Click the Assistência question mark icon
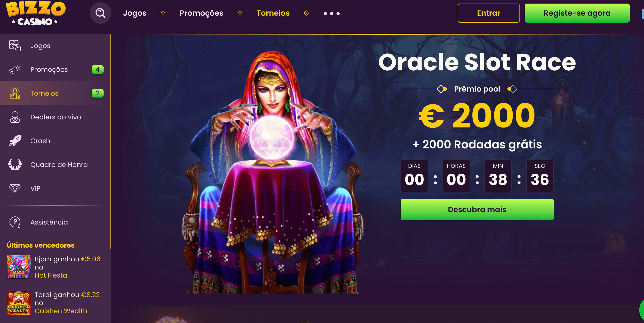Viewport: 644px width, 323px height. [x=15, y=222]
